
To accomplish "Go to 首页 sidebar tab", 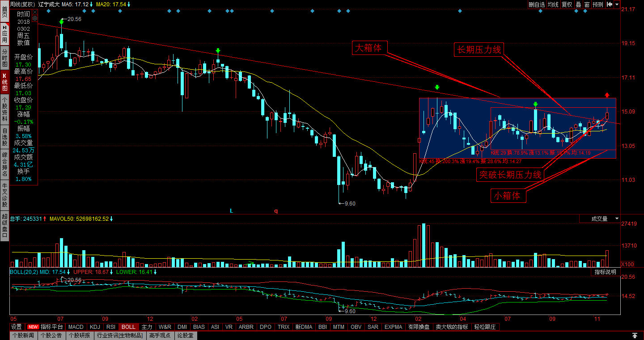I will (x=4, y=12).
